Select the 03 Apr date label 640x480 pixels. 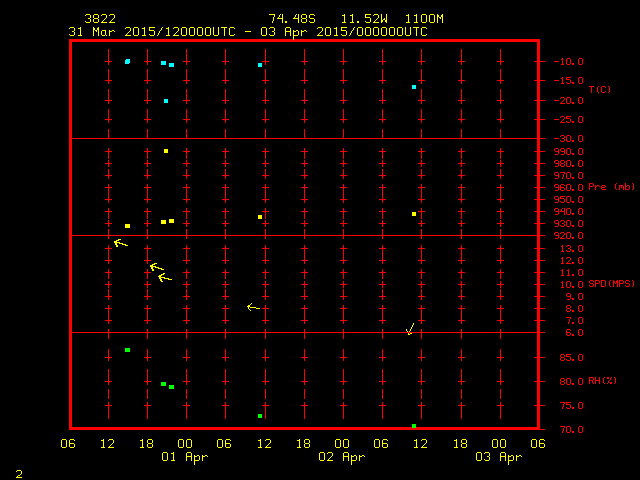498,457
